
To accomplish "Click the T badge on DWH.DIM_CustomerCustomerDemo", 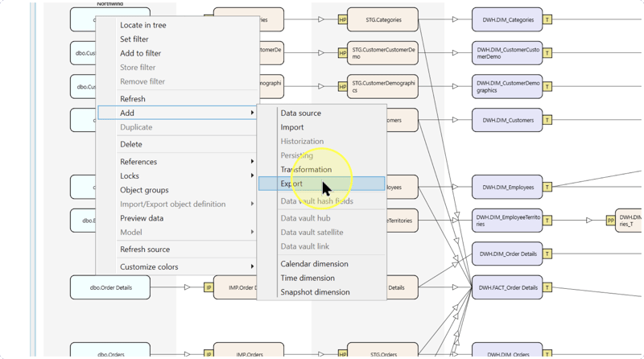I will click(547, 53).
